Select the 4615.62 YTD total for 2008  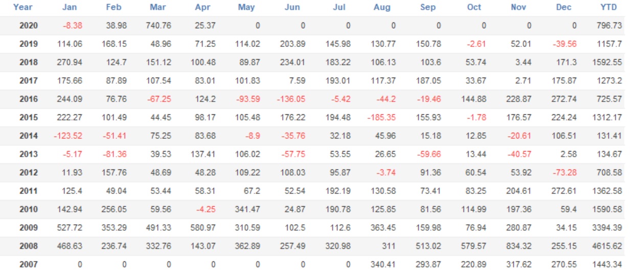(609, 246)
